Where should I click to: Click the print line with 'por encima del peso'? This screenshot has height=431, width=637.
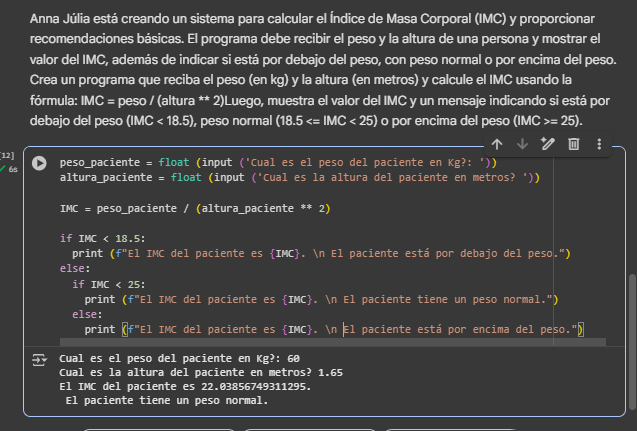pos(334,329)
